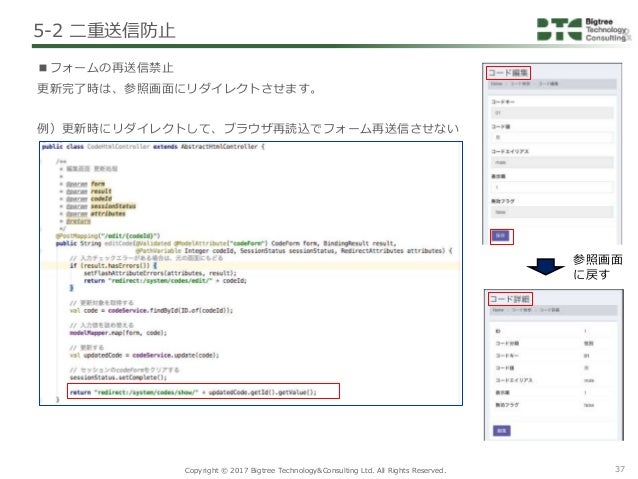Click the @param form javadoc line
The image size is (638, 479).
[x=85, y=184]
